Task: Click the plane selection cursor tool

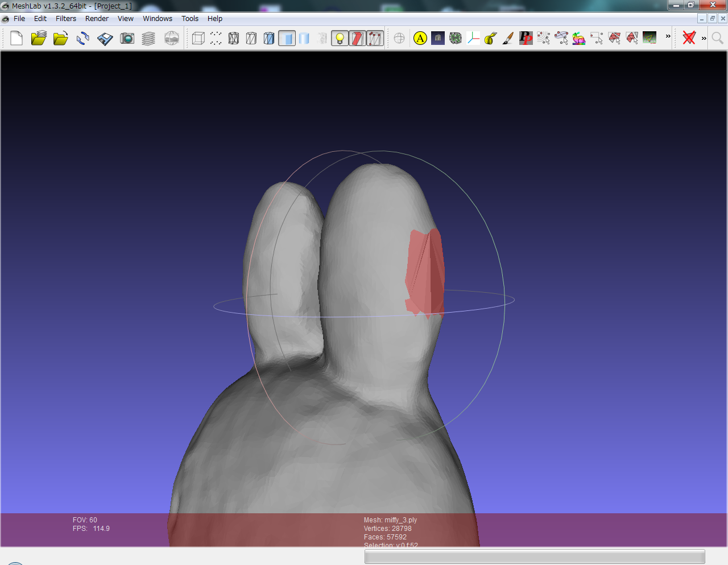Action: [x=561, y=38]
